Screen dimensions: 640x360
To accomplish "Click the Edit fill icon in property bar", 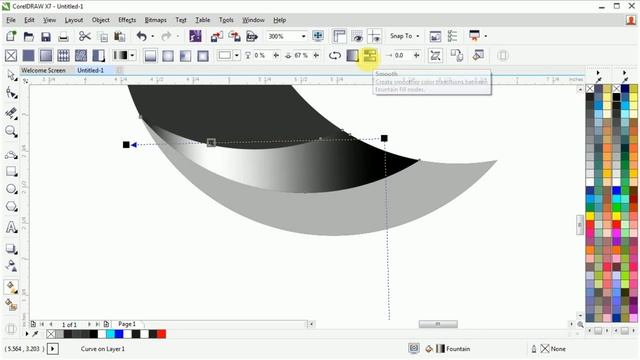I will 478,55.
